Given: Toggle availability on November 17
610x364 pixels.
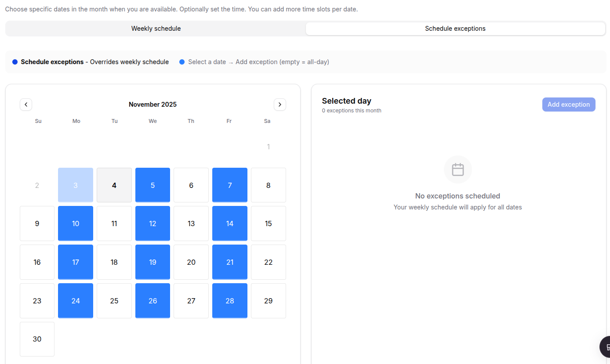Looking at the screenshot, I should point(75,262).
